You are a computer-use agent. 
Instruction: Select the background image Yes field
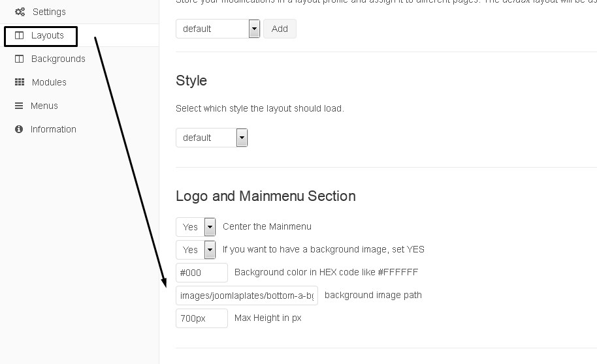196,250
